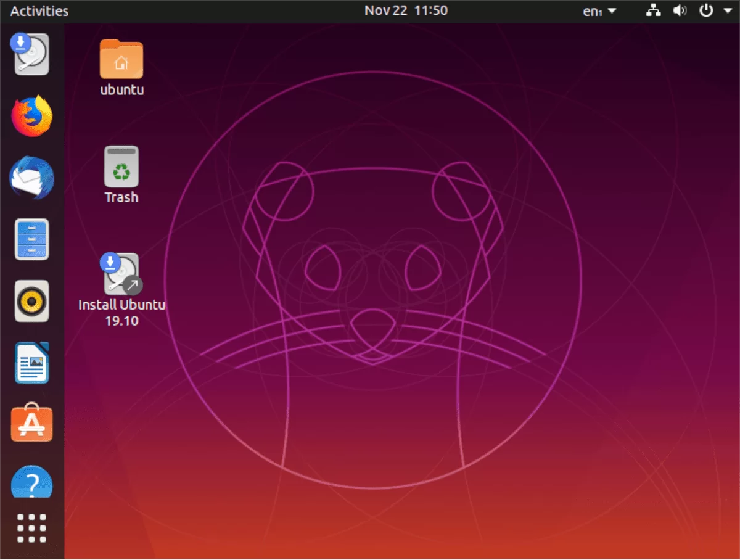Click the network status icon in top bar
Screen dimensions: 740x560
pyautogui.click(x=652, y=10)
